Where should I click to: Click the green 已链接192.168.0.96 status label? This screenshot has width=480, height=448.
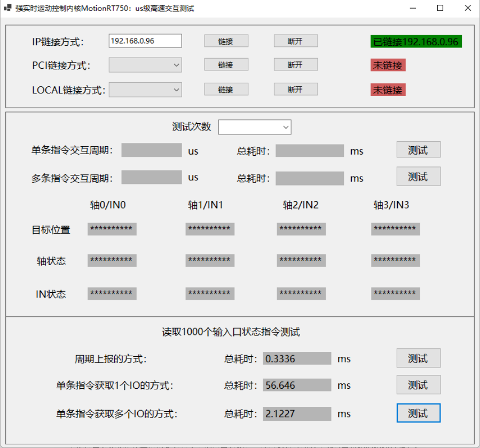click(416, 42)
